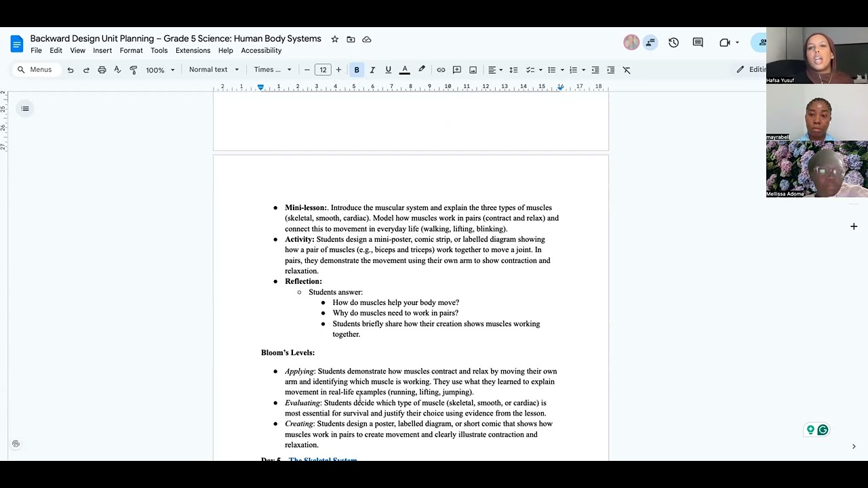Viewport: 868px width, 488px height.
Task: Open version history clock icon
Action: click(673, 43)
